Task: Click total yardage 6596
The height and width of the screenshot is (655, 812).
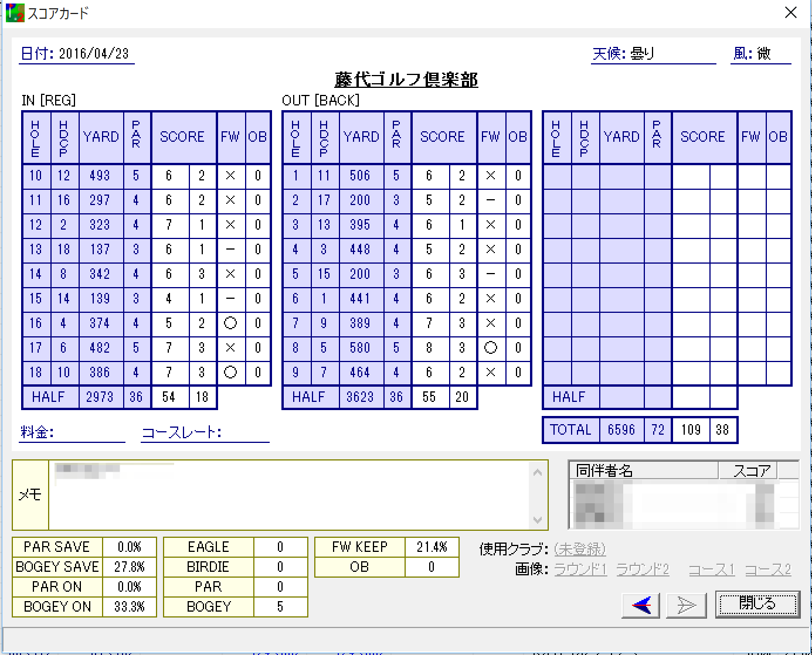Action: tap(621, 430)
